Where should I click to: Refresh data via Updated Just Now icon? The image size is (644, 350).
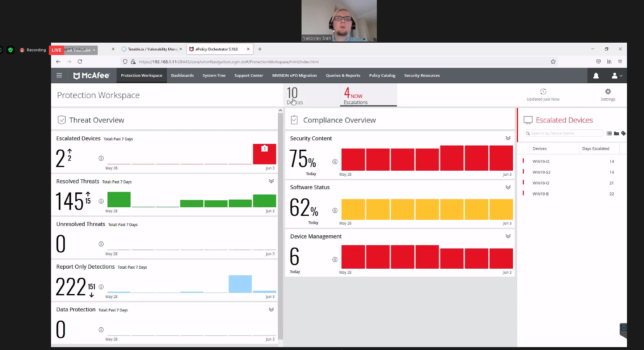coord(543,92)
